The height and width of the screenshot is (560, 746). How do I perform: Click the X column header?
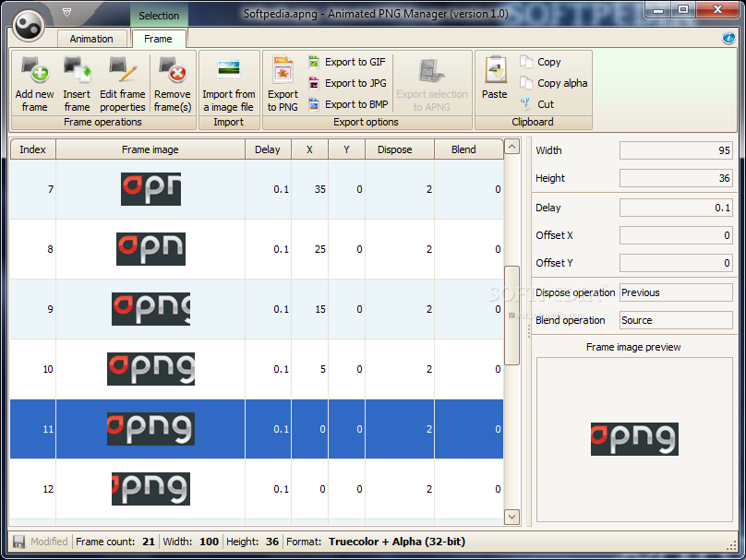(x=309, y=149)
